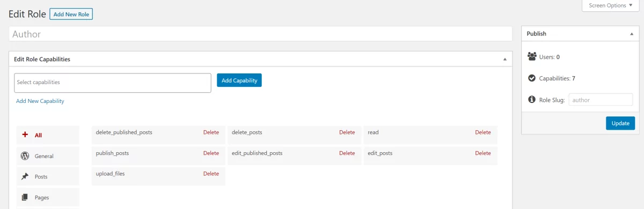Viewport: 644px width, 209px height.
Task: Click the Update button
Action: (x=620, y=123)
